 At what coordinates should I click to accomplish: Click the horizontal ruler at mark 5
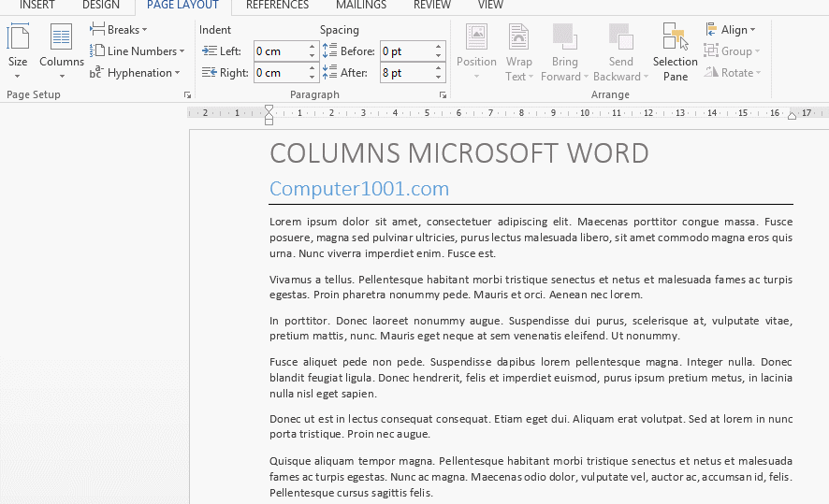click(x=427, y=113)
